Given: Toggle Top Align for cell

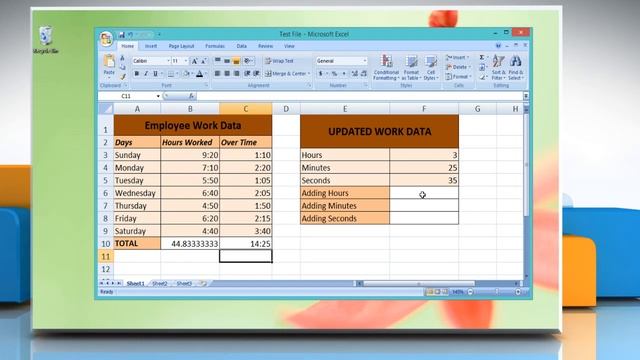Looking at the screenshot, I should [218, 61].
